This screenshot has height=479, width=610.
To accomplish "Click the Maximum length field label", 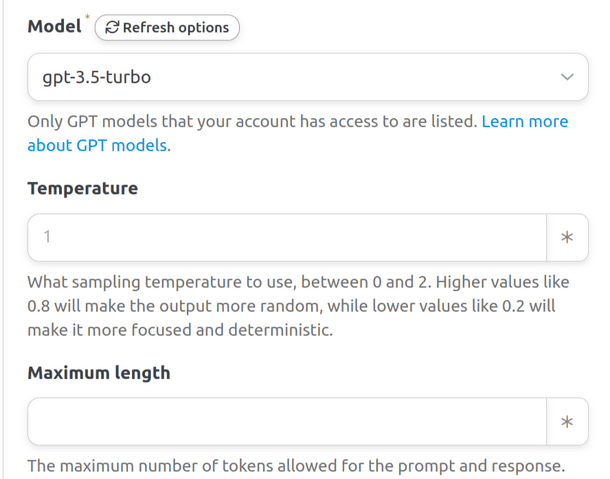I will coord(98,373).
